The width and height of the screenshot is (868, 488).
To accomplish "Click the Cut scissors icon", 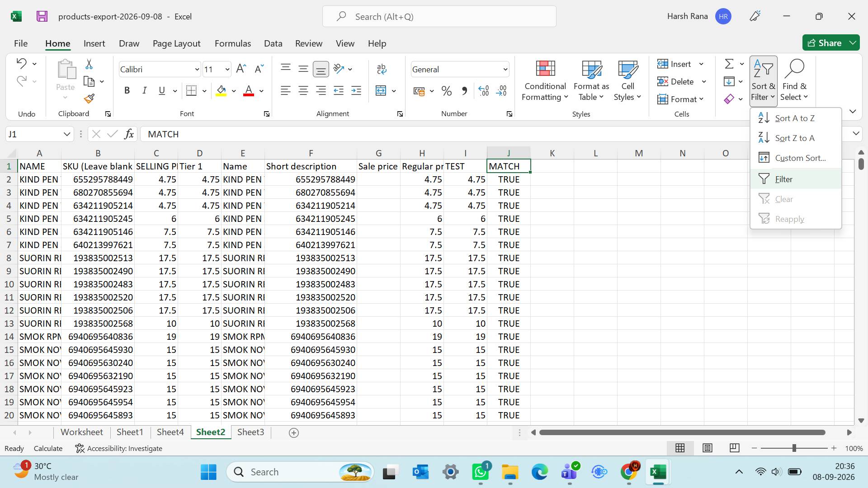I will point(89,64).
